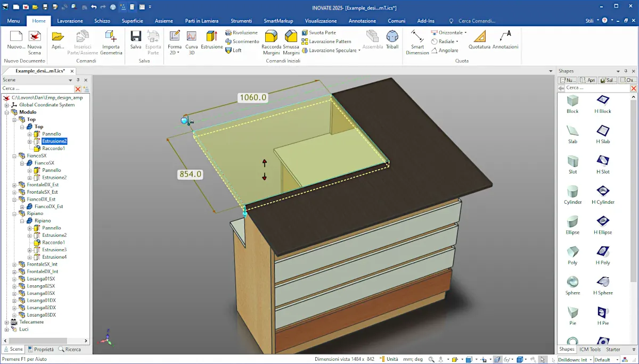The image size is (639, 364).
Task: Switch to the Superficie ribbon tab
Action: point(132,21)
